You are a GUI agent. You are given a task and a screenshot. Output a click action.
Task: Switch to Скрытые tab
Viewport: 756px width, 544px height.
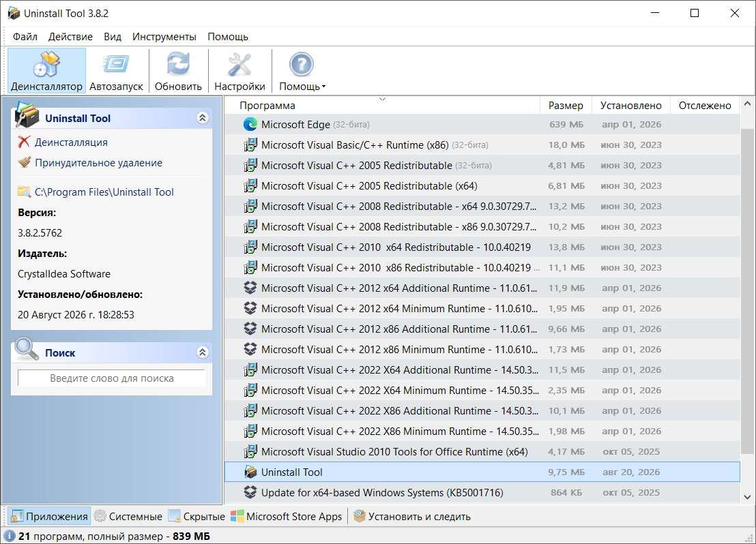197,517
